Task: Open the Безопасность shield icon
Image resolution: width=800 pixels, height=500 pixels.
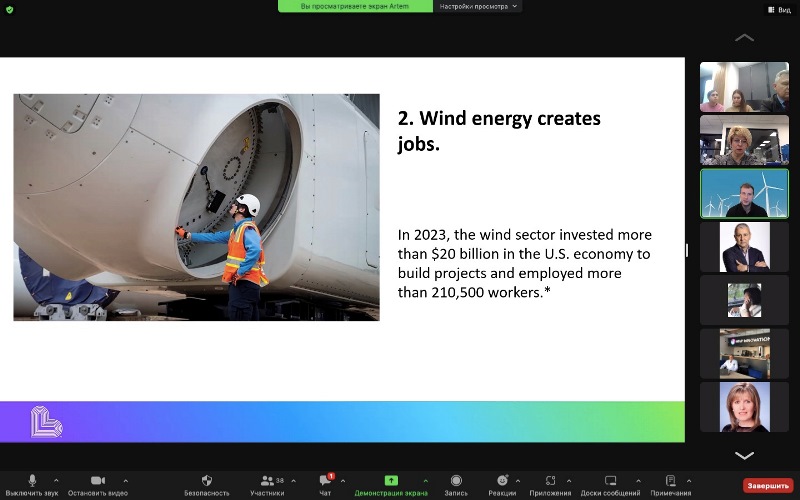Action: [207, 481]
